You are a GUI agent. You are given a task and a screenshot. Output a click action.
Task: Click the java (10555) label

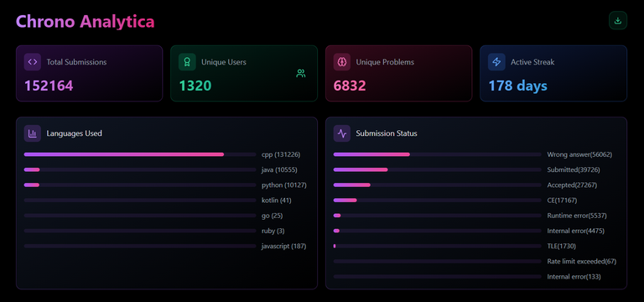[279, 169]
